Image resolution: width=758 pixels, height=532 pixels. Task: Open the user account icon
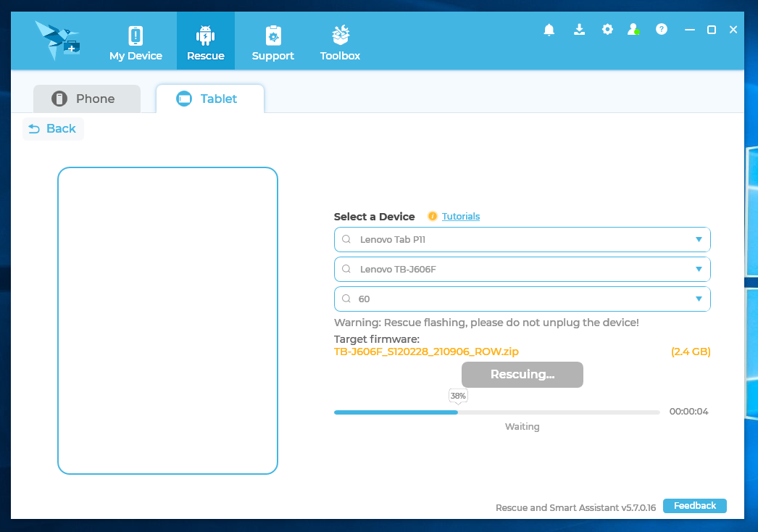point(634,30)
